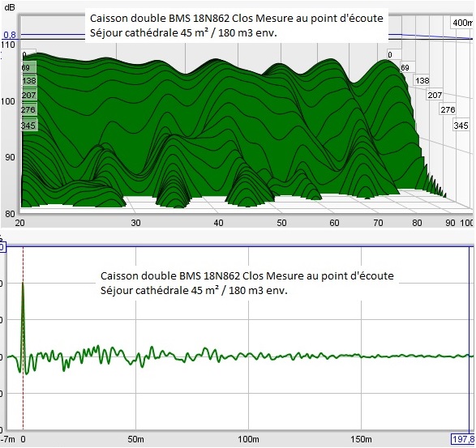This screenshot has height=448, width=476.
Task: Select the highlighted 138 slice label at left
Action: (29, 81)
